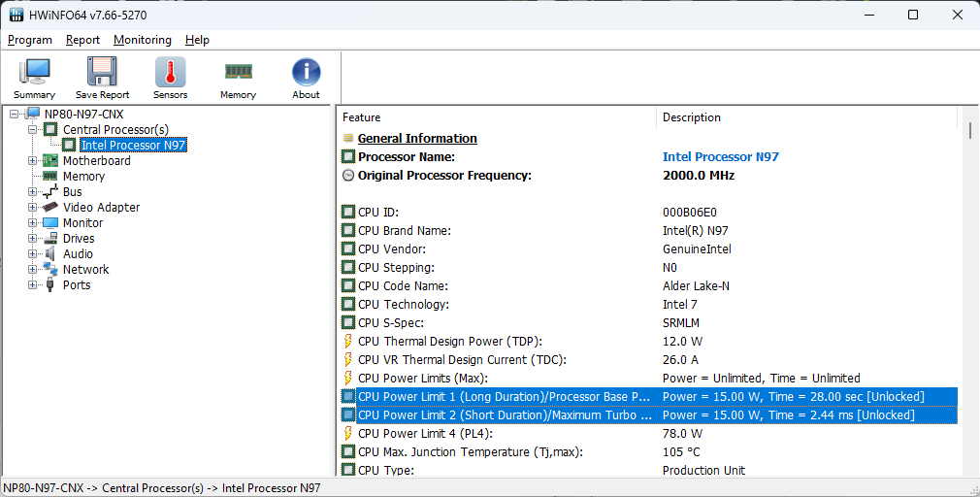Click the 2000.0 MHz value

click(698, 175)
